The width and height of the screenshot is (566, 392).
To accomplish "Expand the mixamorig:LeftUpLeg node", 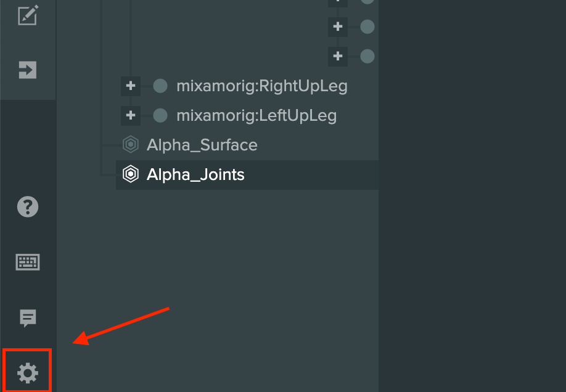I will pyautogui.click(x=131, y=115).
